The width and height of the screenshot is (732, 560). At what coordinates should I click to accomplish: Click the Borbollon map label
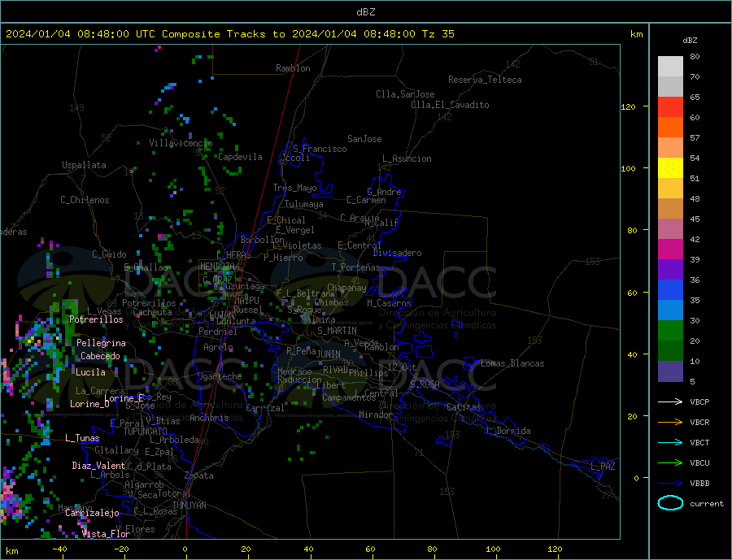point(263,240)
